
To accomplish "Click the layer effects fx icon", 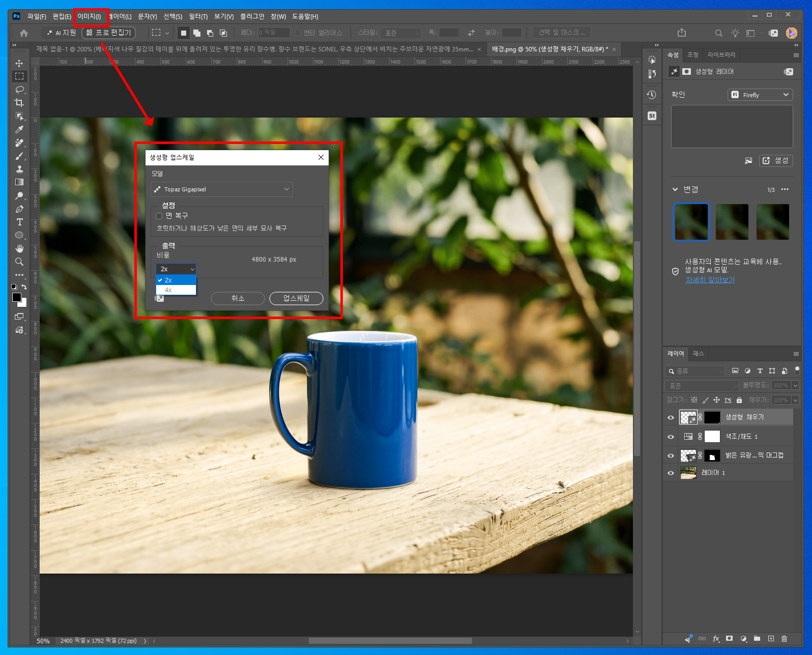I will pyautogui.click(x=716, y=638).
